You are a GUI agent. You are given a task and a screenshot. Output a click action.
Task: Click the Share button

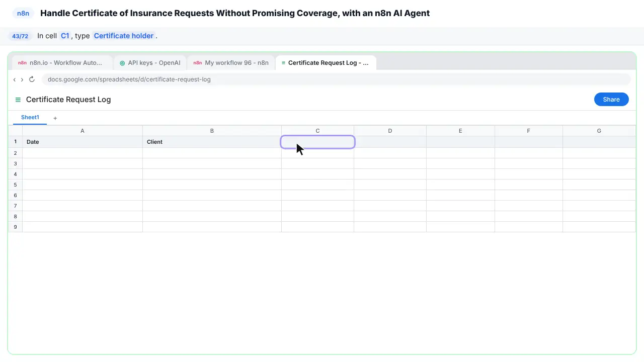tap(611, 100)
